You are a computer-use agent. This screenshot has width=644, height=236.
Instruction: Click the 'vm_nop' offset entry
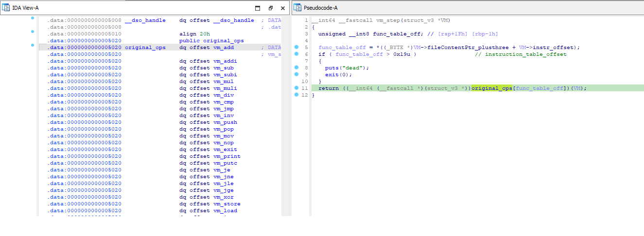tap(224, 143)
